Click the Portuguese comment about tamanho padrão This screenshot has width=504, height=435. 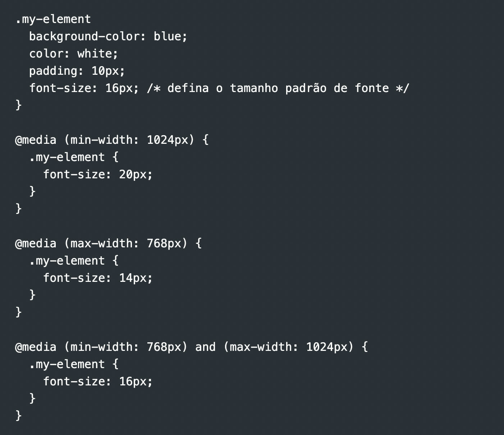pyautogui.click(x=278, y=88)
